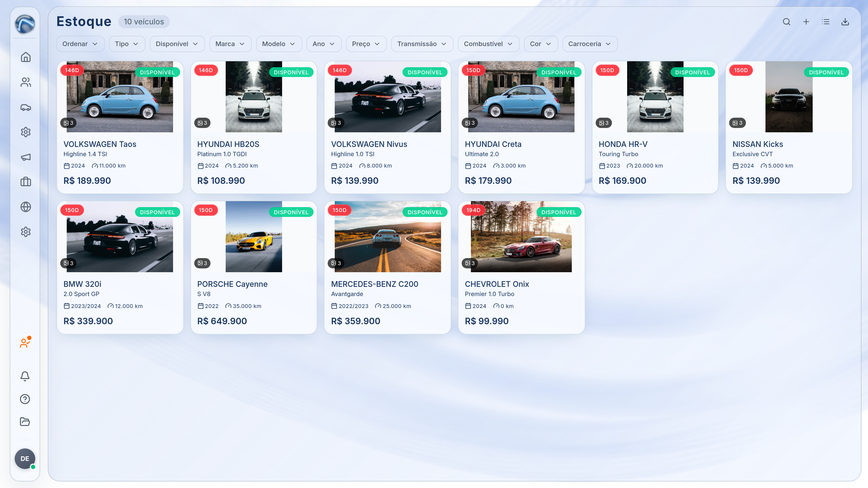Open photo count badge on CHEVROLET Onix

click(470, 263)
